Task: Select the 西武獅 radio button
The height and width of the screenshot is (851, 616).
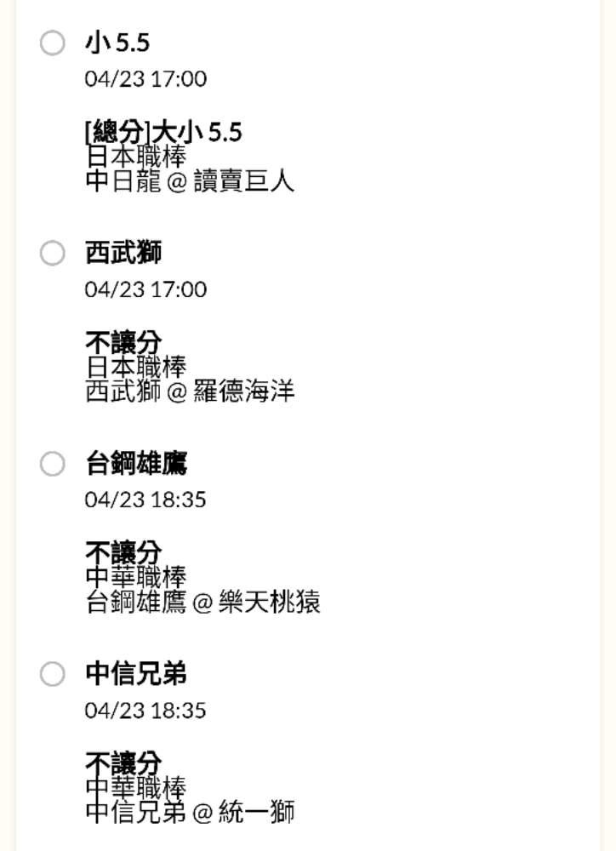Action: point(53,253)
